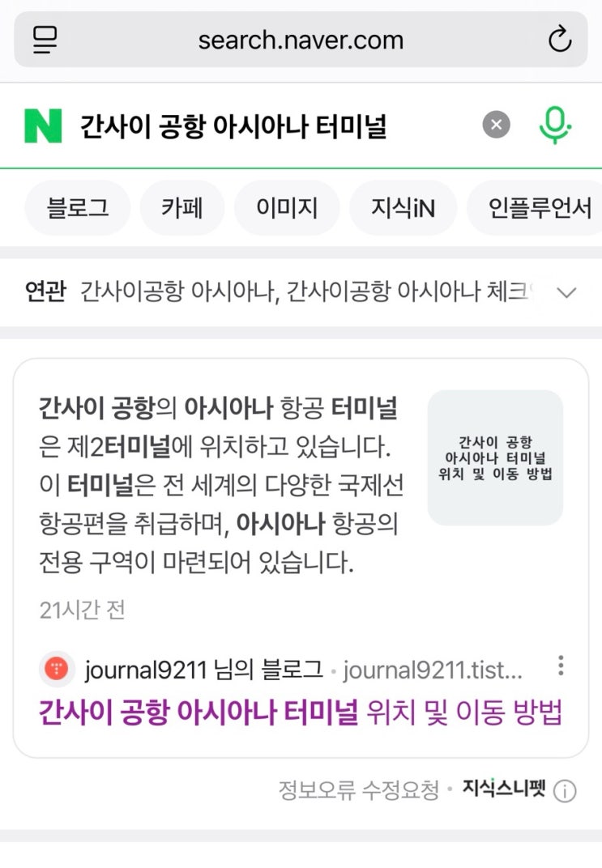
Task: Start voice search with the microphone icon
Action: pos(555,126)
